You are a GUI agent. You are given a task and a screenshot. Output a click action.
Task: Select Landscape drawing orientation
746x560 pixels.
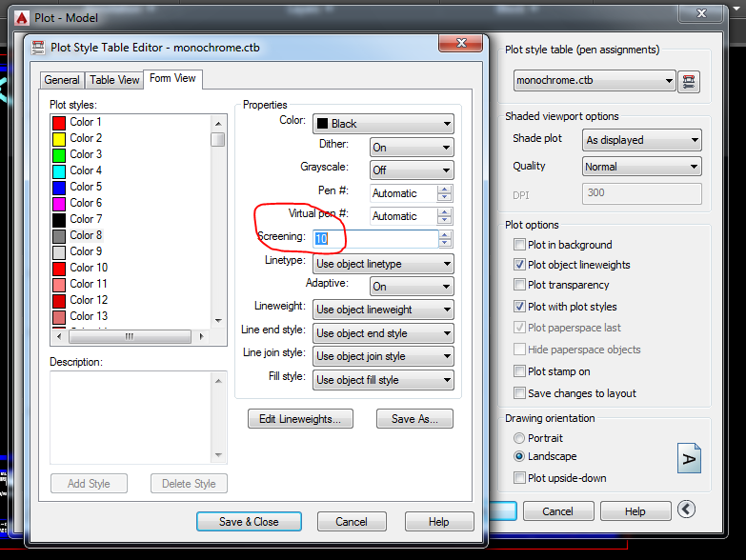(x=519, y=456)
